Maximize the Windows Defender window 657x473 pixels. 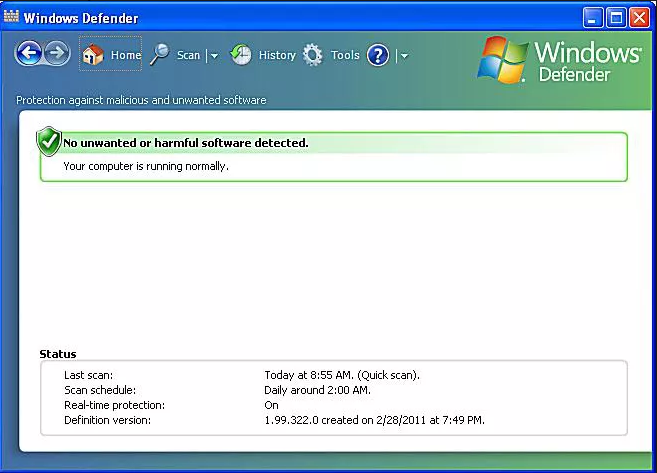point(616,18)
